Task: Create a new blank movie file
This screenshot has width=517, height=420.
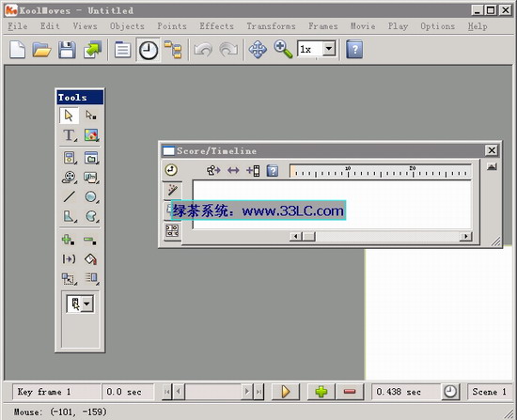Action: click(x=17, y=50)
